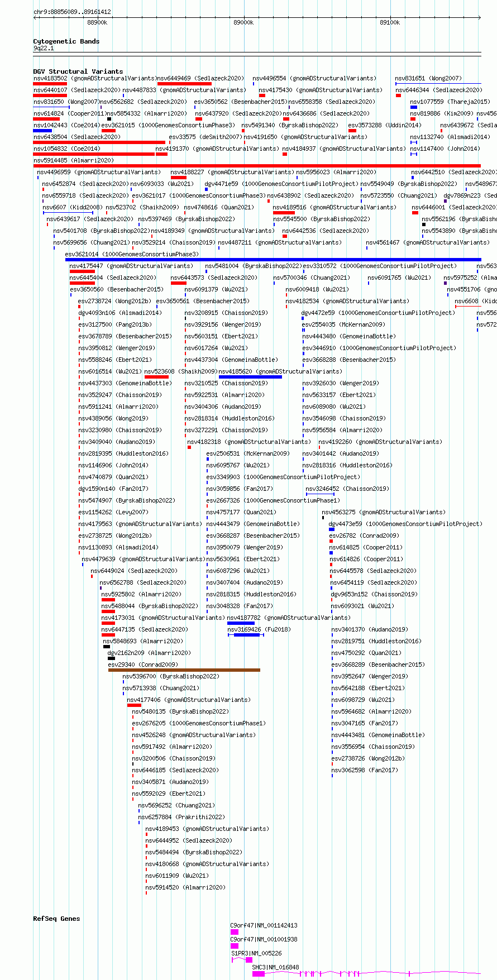Screen dimensions: 497x980
Task: Select nsv1147400 (John2014) label
Action: click(445, 149)
